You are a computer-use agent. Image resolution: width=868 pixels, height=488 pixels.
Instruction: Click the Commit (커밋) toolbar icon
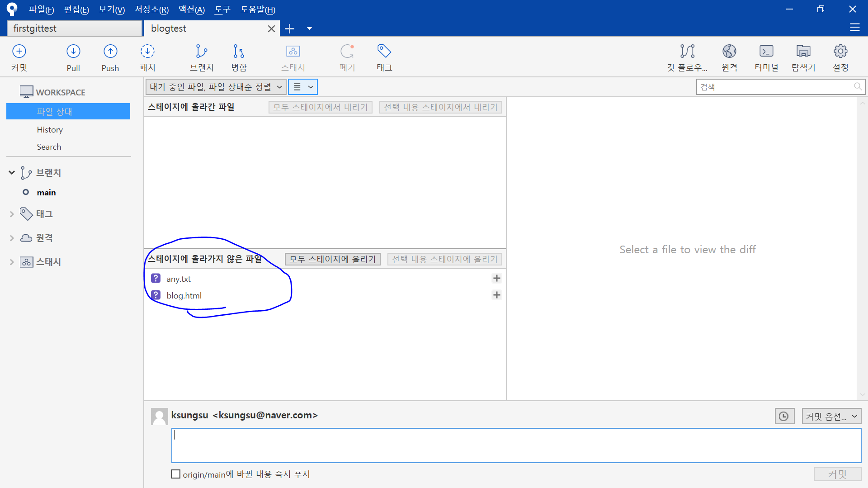coord(19,57)
